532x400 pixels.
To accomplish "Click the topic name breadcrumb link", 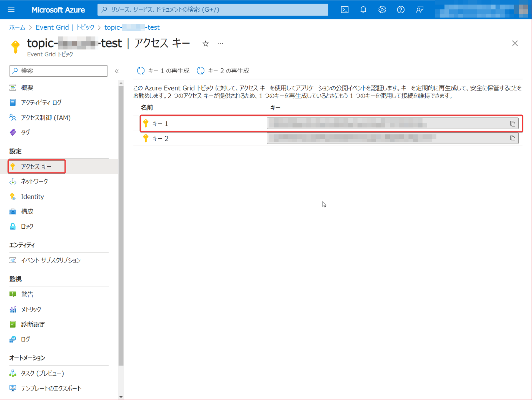I will 132,27.
